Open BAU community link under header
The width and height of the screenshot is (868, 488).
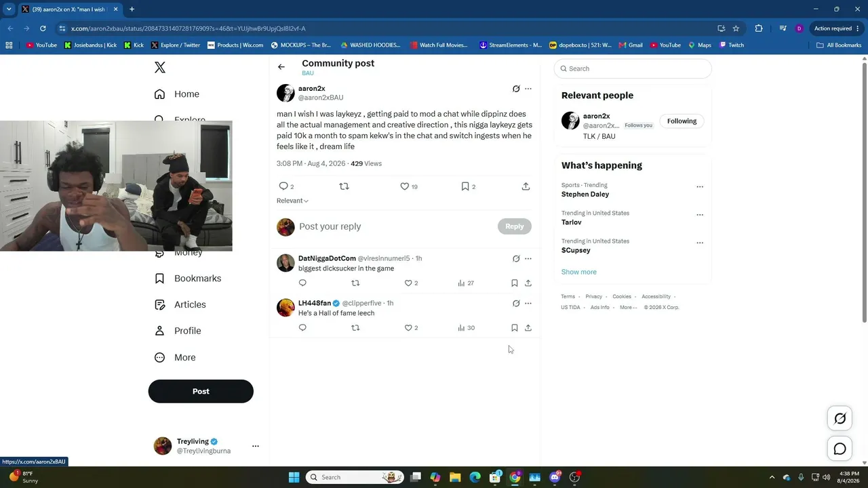[308, 73]
